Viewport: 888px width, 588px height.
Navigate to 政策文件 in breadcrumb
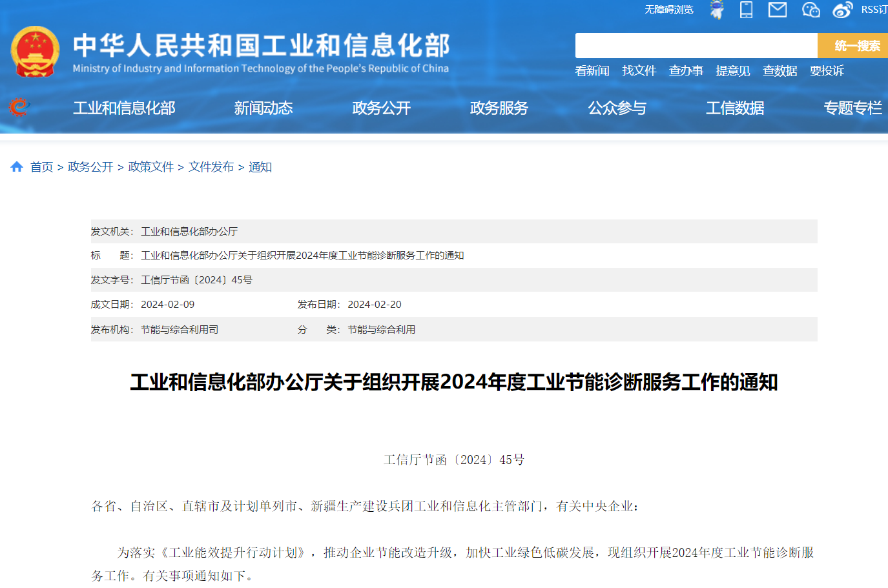coord(151,167)
